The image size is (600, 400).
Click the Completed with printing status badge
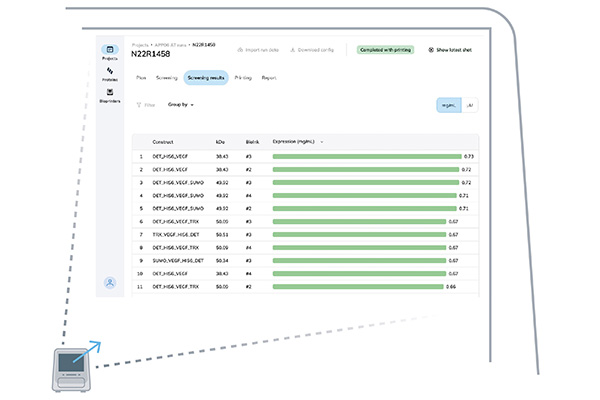tap(386, 48)
